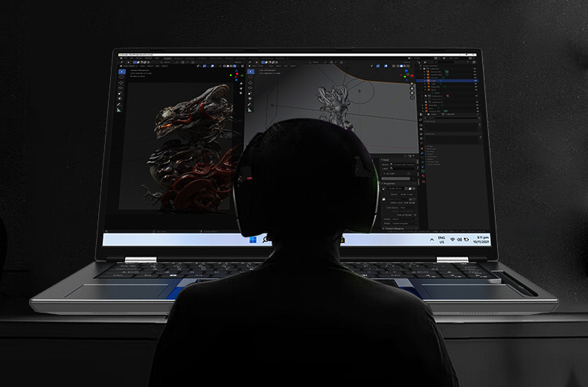Enable rendered shading in camera viewport
588x387 pixels.
(x=234, y=66)
